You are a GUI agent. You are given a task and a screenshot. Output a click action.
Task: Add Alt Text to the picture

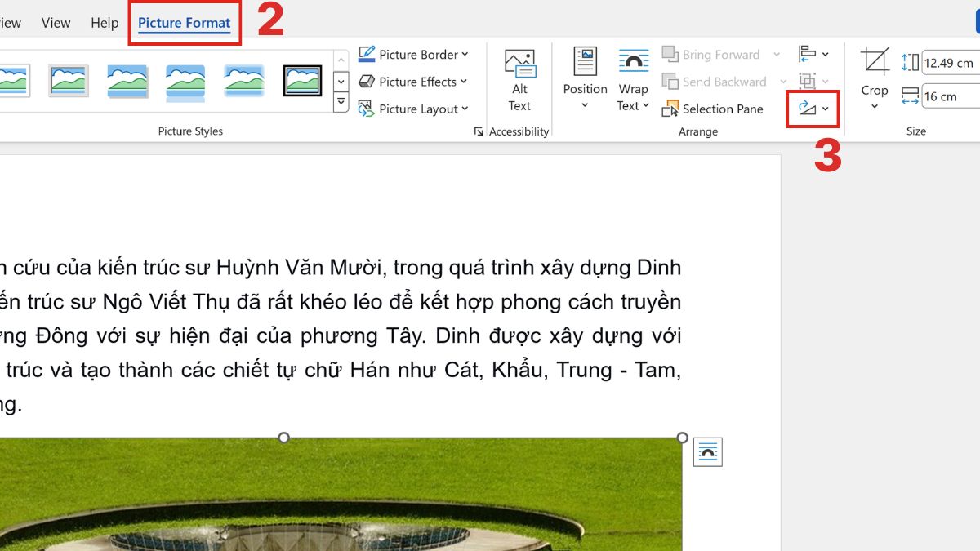519,81
